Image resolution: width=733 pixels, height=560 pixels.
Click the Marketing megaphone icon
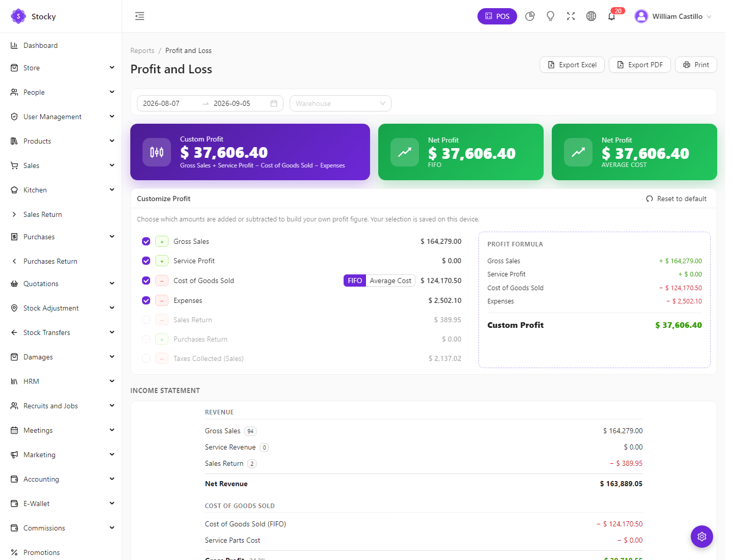14,455
